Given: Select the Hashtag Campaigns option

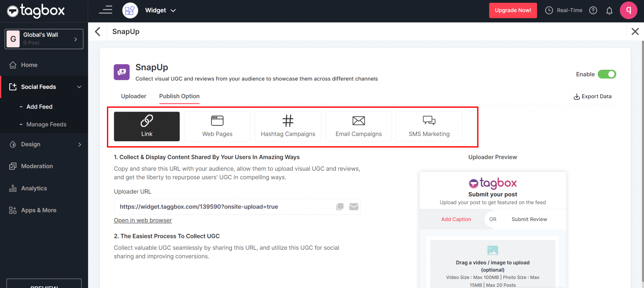Looking at the screenshot, I should [288, 126].
